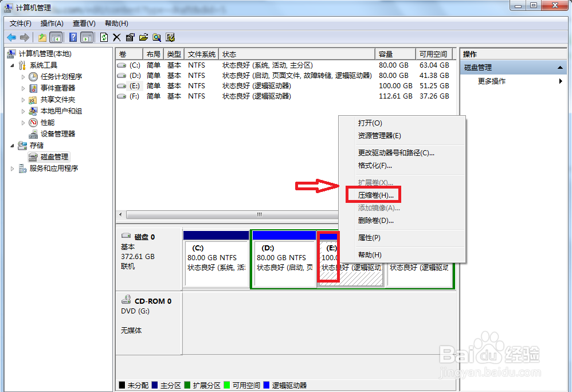Click the refresh icon in the toolbar

pyautogui.click(x=103, y=37)
